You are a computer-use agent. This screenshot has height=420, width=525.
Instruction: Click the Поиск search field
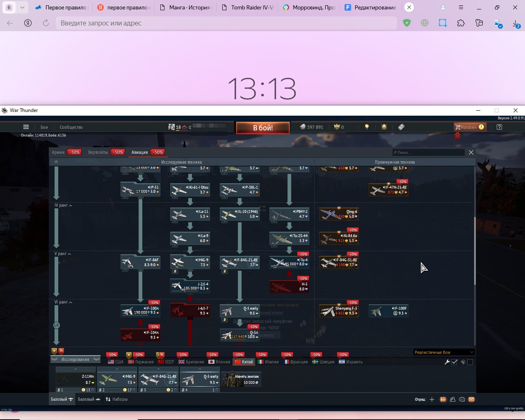[429, 152]
